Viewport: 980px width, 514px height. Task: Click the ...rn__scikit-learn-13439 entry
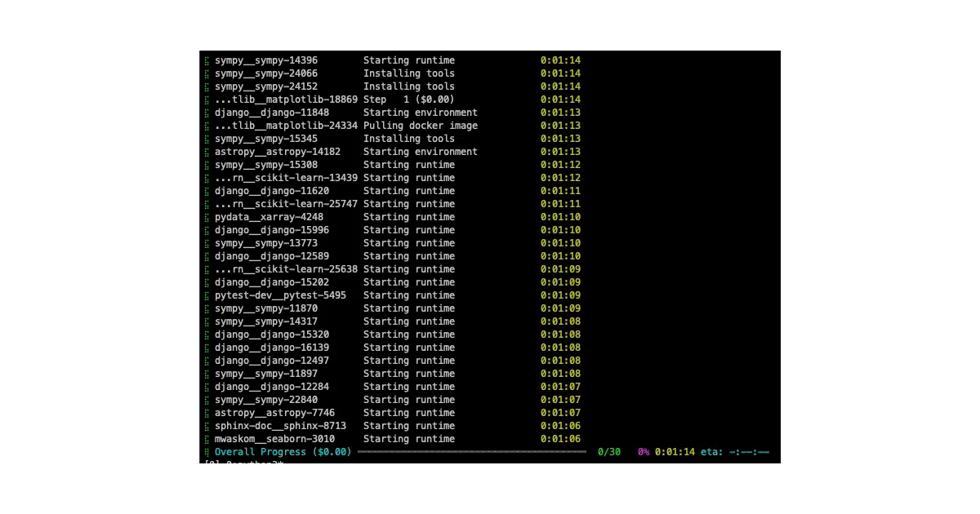[286, 178]
